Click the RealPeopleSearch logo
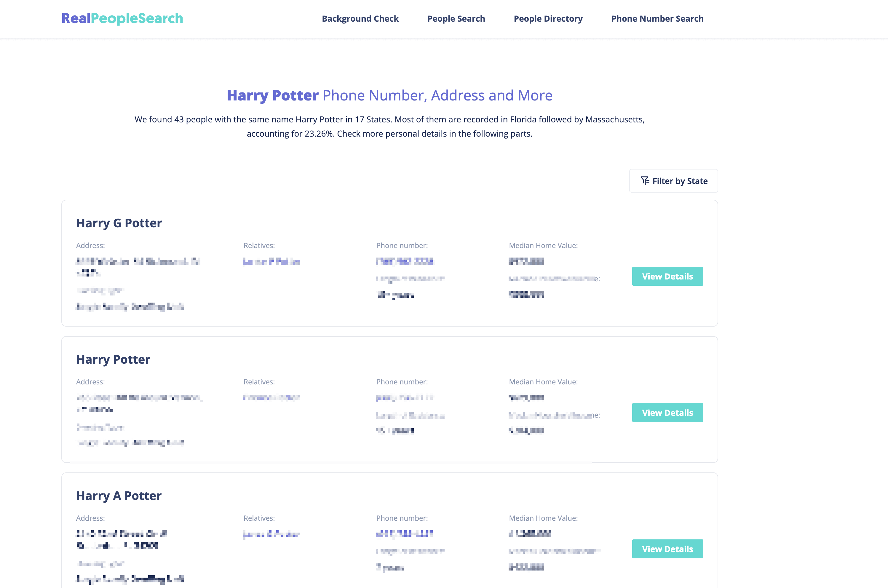The height and width of the screenshot is (588, 888). 122,18
